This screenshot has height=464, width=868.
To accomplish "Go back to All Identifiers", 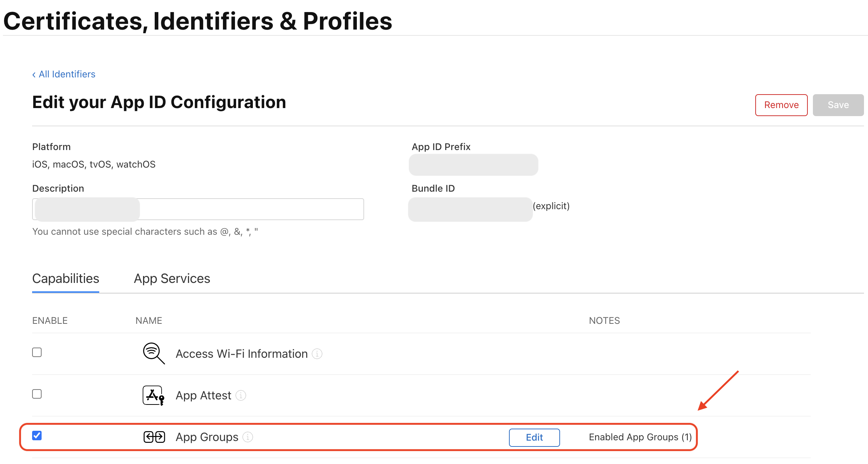I will [67, 74].
